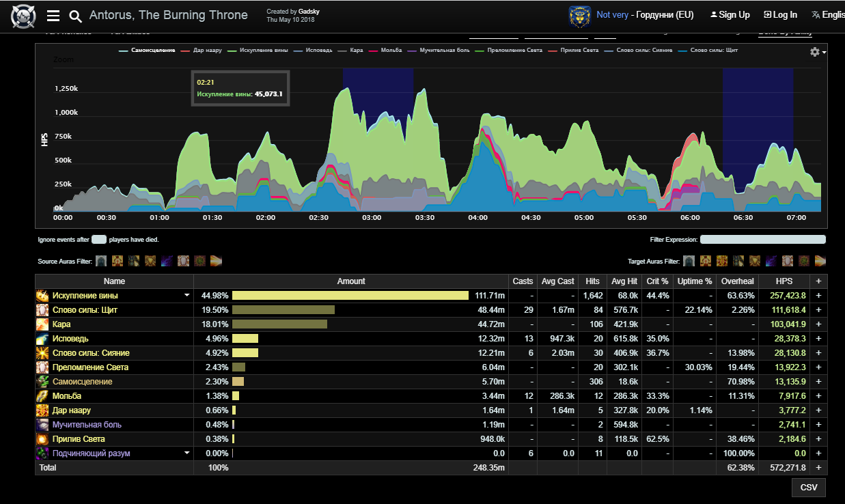Open the hamburger navigation menu
The height and width of the screenshot is (504, 845).
(x=53, y=16)
